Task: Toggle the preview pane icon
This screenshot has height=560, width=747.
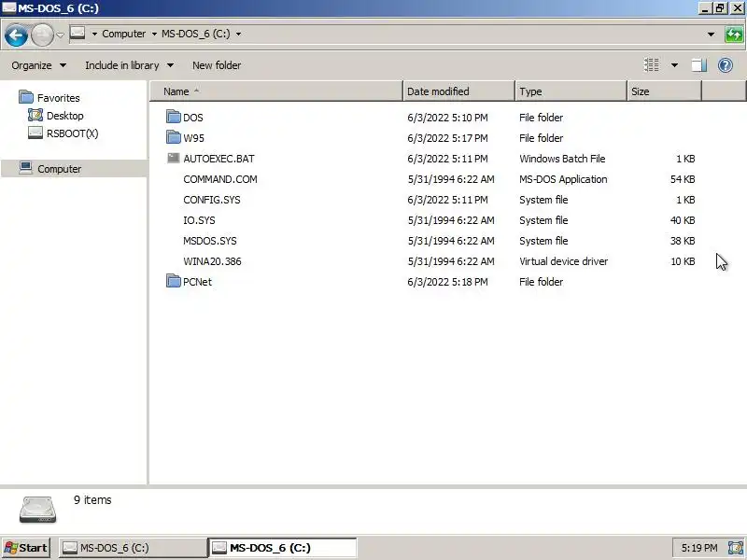Action: coord(698,65)
